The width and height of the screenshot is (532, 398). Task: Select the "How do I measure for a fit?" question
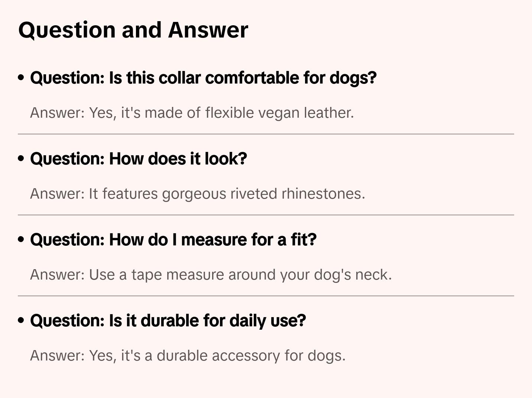[173, 240]
